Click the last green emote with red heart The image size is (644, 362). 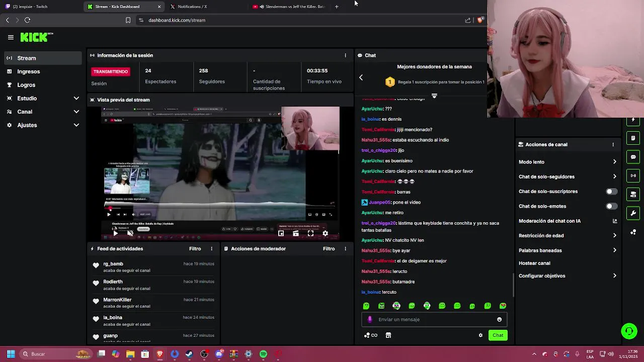[503, 306]
